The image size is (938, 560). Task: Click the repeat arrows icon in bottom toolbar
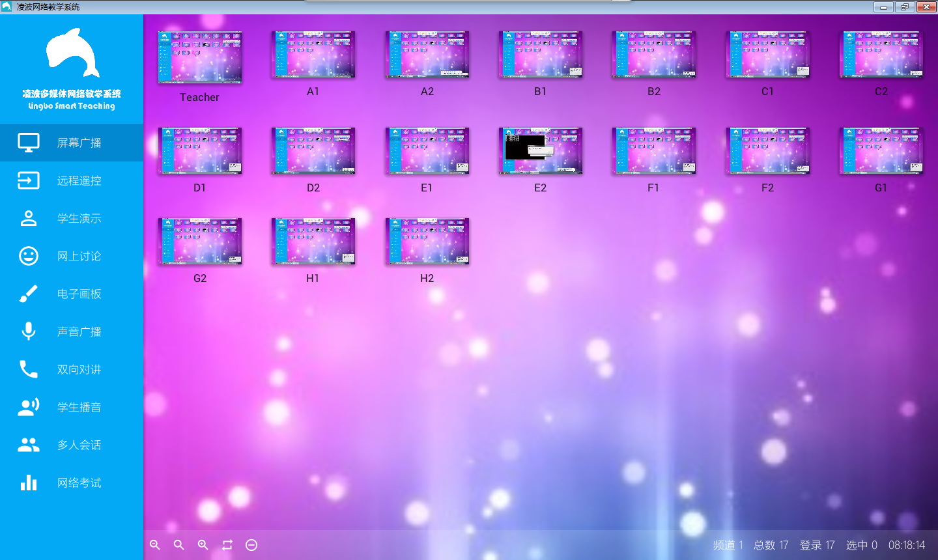[x=227, y=545]
